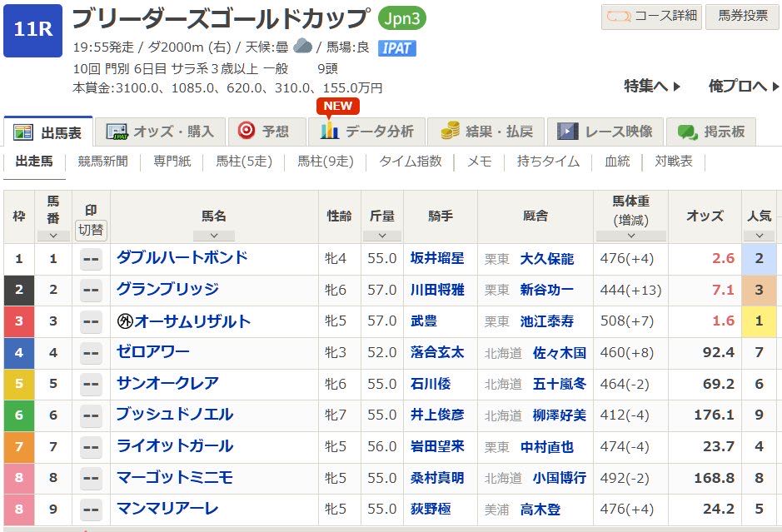Open the mark selector for ブッシュドノエル
The image size is (782, 532).
click(91, 415)
